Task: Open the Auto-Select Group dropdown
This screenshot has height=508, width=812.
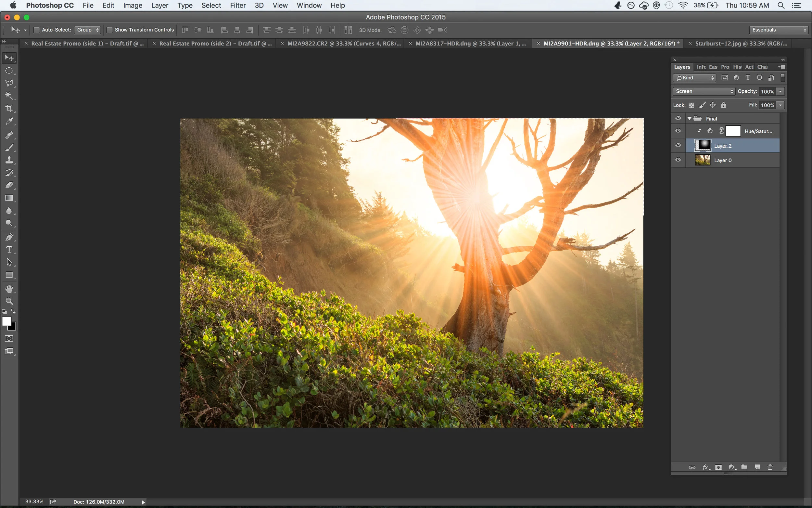Action: (x=87, y=30)
